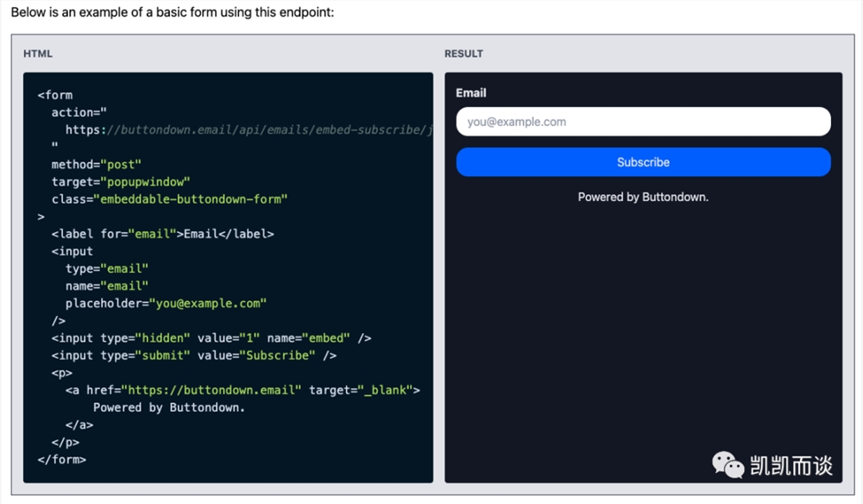Click the Email label in the result
The image size is (863, 504).
470,93
